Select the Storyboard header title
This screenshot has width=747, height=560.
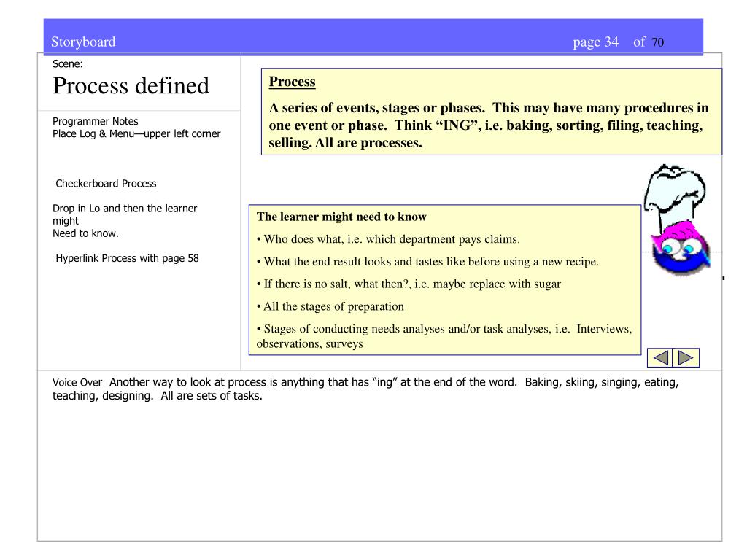[83, 42]
